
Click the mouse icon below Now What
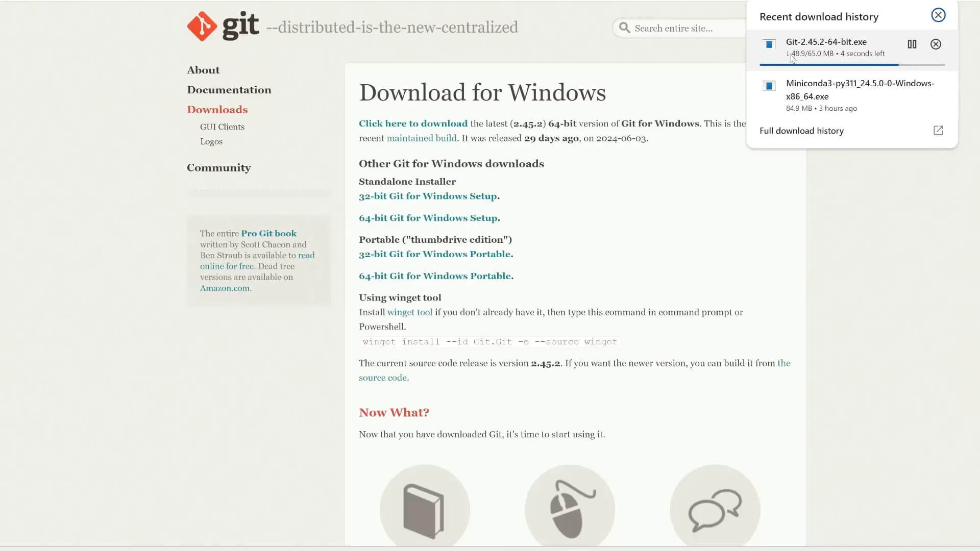[570, 508]
